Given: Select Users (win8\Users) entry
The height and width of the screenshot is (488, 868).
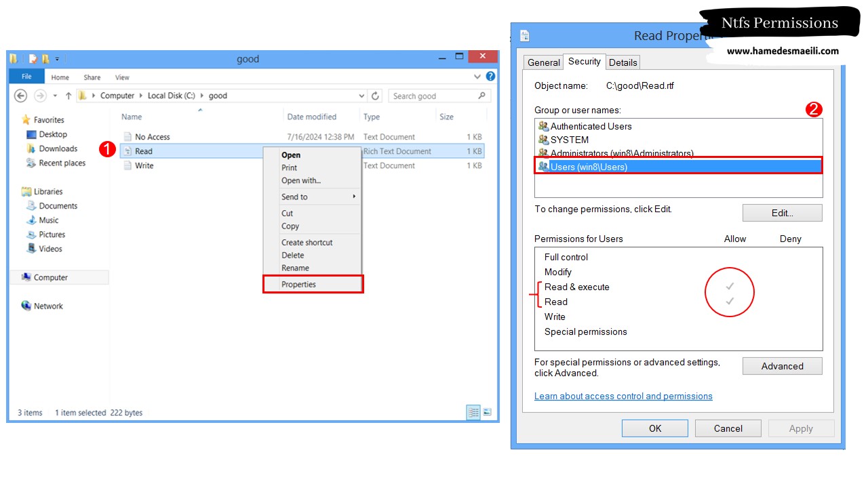Looking at the screenshot, I should point(678,166).
